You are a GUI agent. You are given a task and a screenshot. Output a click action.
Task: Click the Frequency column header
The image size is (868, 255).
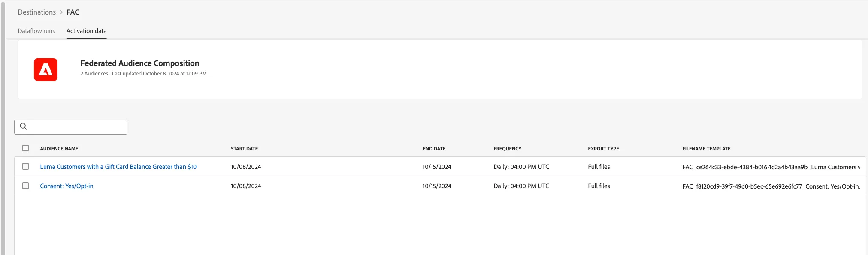point(508,149)
